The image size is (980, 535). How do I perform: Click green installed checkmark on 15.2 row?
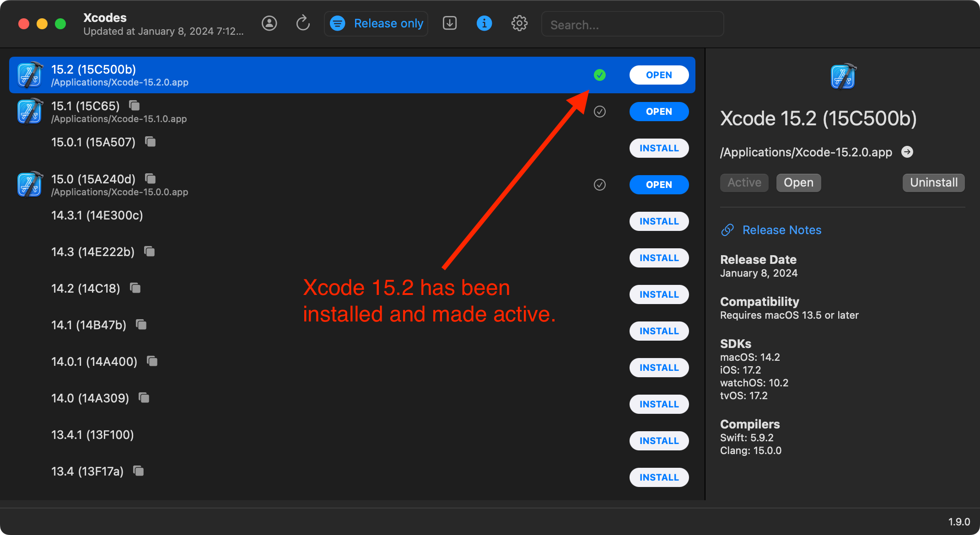[600, 75]
